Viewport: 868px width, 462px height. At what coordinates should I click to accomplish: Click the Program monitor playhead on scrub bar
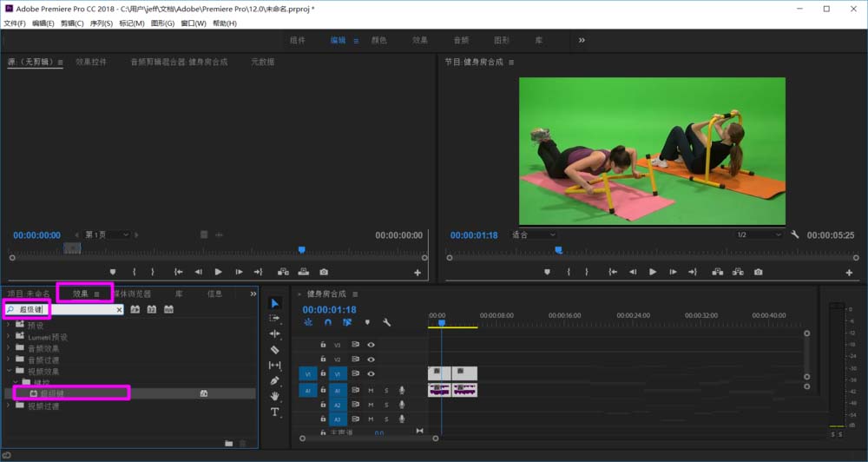(558, 250)
